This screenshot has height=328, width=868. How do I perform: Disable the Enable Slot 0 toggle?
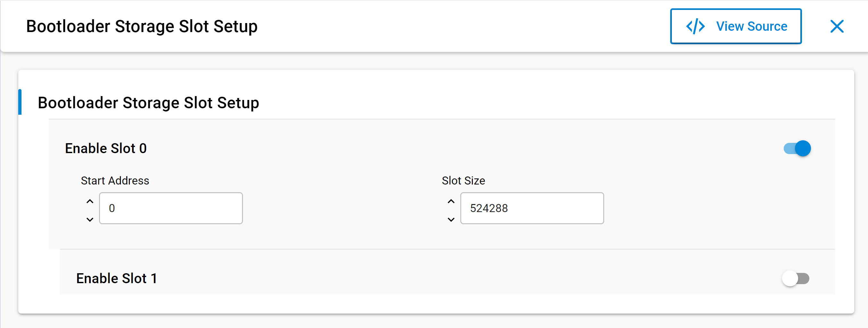pos(797,148)
